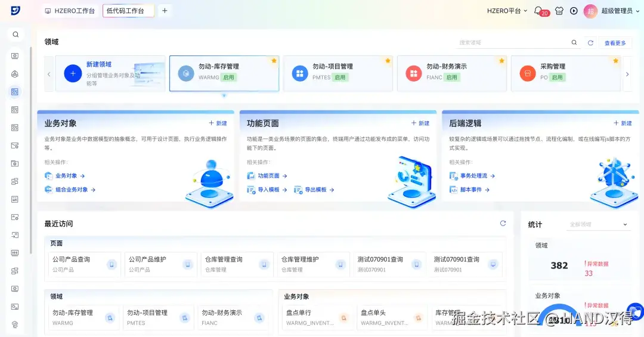644x337 pixels.
Task: Click the app logo in the top-left corner
Action: coord(15,11)
